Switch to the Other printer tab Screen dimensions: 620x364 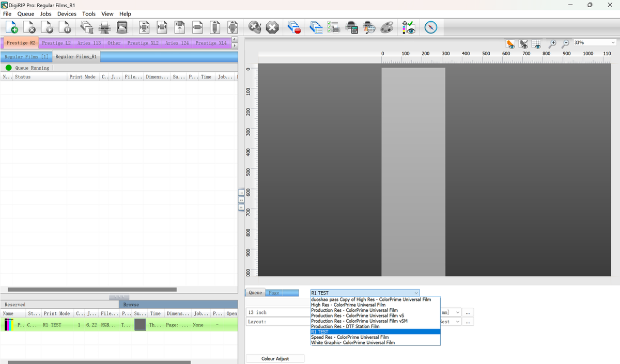coord(114,43)
